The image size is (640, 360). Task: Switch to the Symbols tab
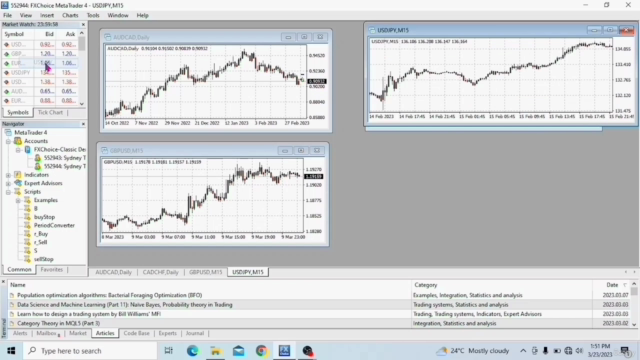pos(18,112)
